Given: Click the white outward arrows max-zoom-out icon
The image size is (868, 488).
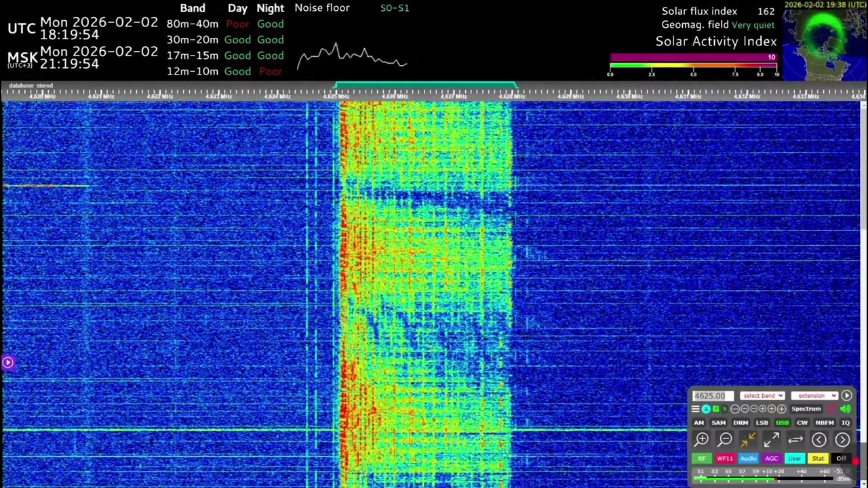Looking at the screenshot, I should pyautogui.click(x=772, y=439).
